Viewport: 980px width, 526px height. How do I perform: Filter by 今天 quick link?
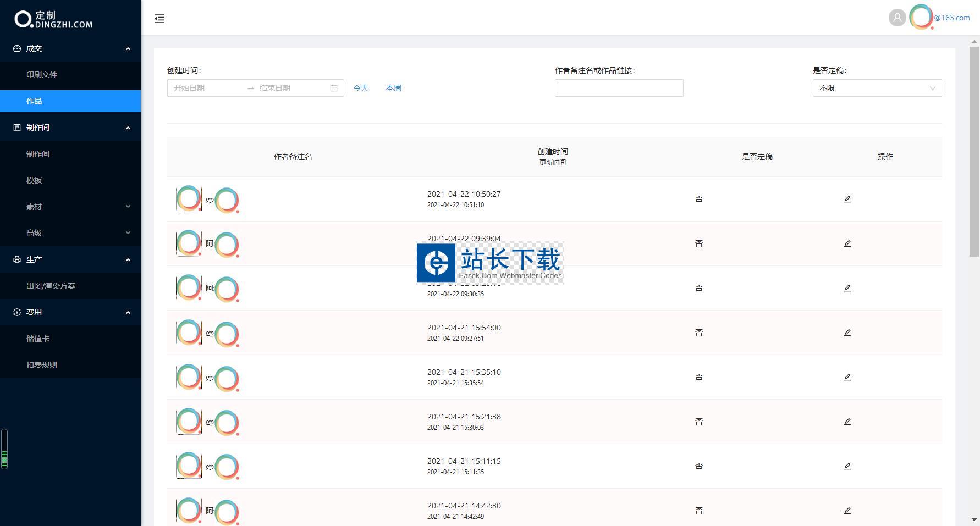(x=361, y=88)
